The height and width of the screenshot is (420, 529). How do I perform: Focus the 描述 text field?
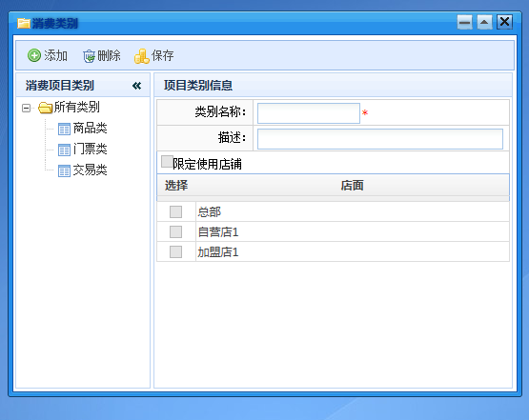click(x=380, y=139)
